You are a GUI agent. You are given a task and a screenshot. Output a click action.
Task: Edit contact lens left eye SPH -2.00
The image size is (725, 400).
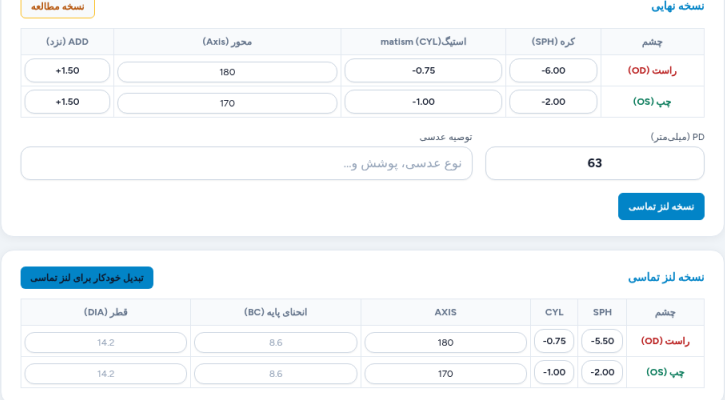pos(602,372)
